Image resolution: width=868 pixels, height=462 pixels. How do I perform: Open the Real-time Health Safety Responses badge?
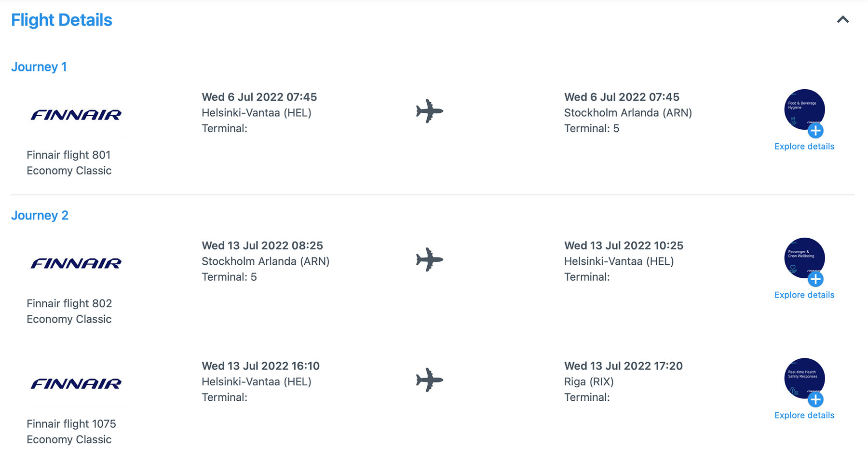click(x=804, y=378)
